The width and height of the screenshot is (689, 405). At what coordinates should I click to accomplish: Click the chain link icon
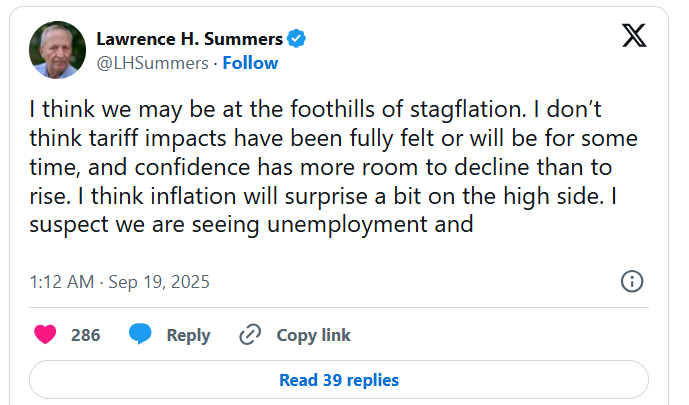249,335
